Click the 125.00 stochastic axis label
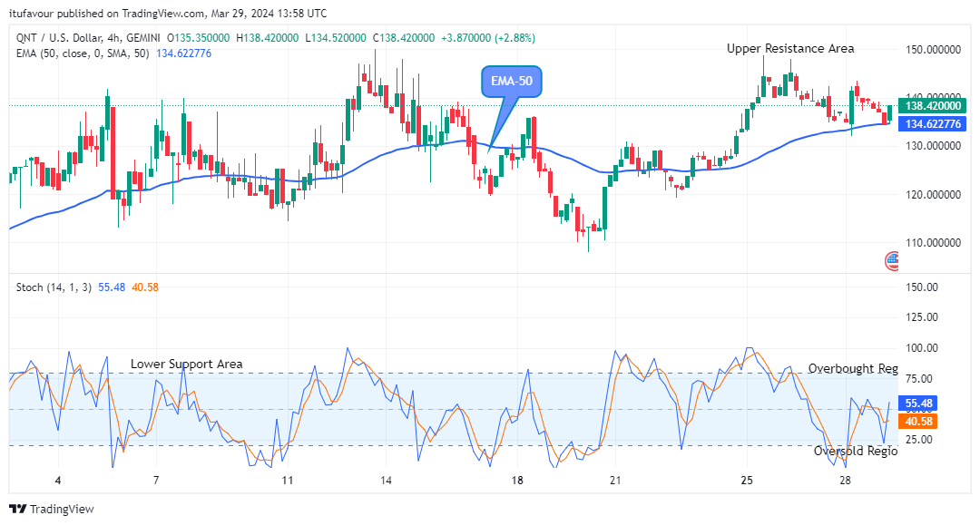 922,317
